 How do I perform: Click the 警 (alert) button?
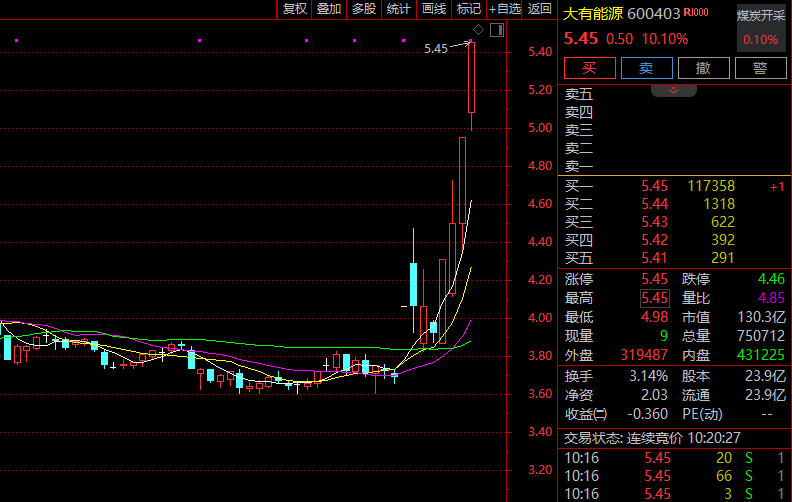pyautogui.click(x=759, y=68)
